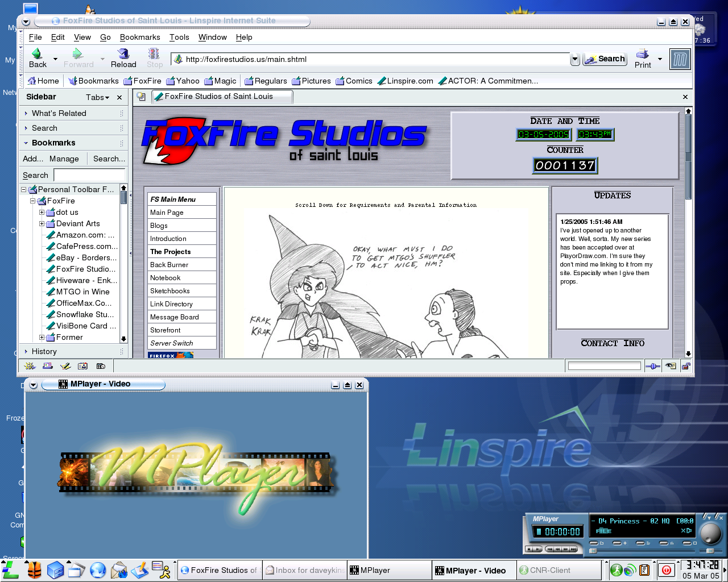728x582 pixels.
Task: Expand the Deviant Arts bookmark folder
Action: click(42, 224)
